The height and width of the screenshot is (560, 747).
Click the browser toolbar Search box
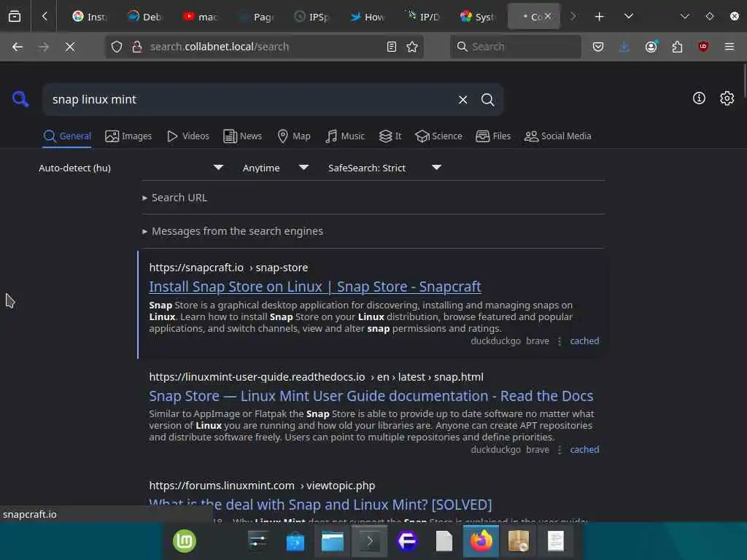pyautogui.click(x=516, y=47)
